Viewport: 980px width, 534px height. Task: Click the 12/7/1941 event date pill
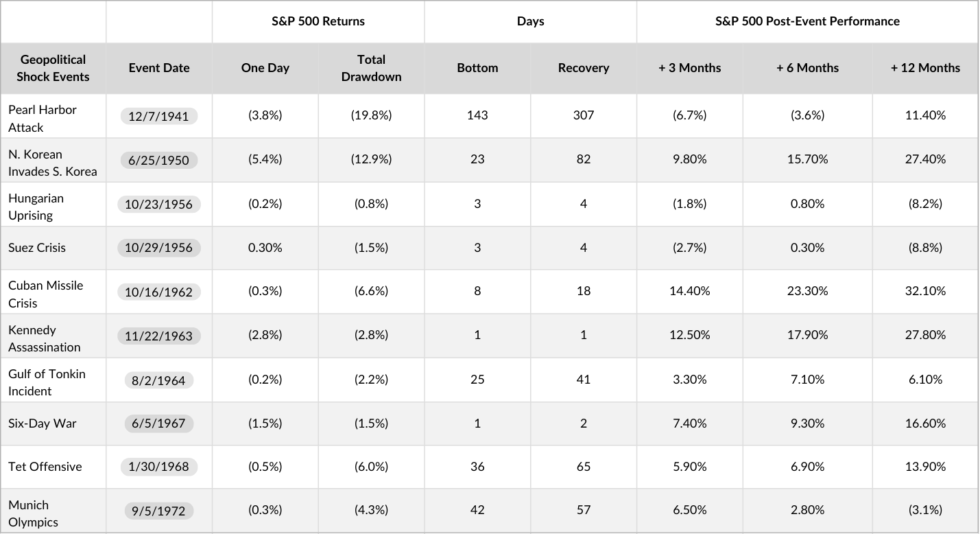pos(158,116)
